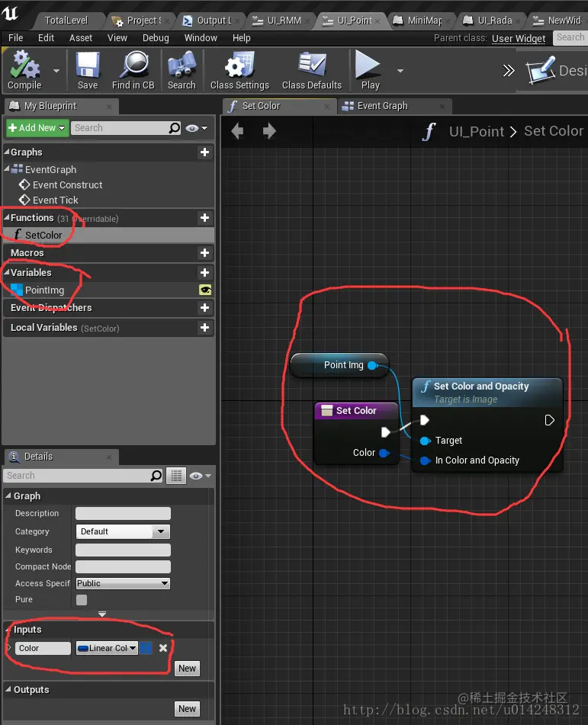Open the User Widget parent class link
Viewport: 588px width, 725px height.
pos(518,38)
